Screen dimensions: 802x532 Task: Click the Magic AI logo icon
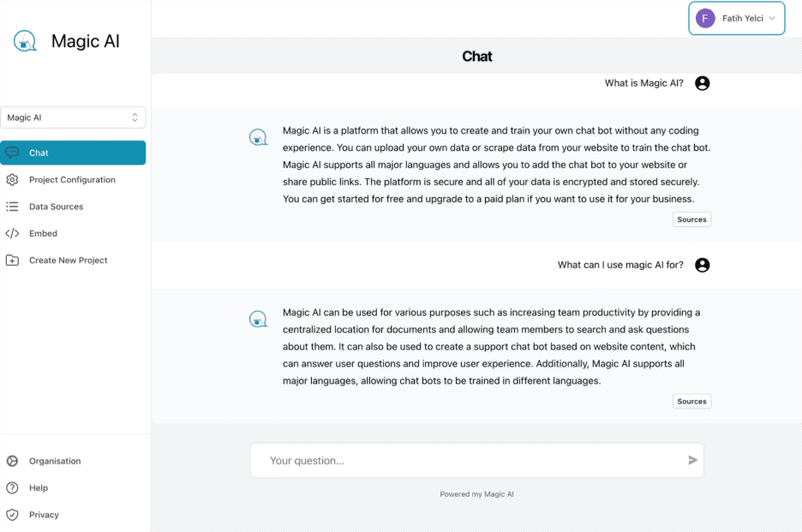coord(26,41)
